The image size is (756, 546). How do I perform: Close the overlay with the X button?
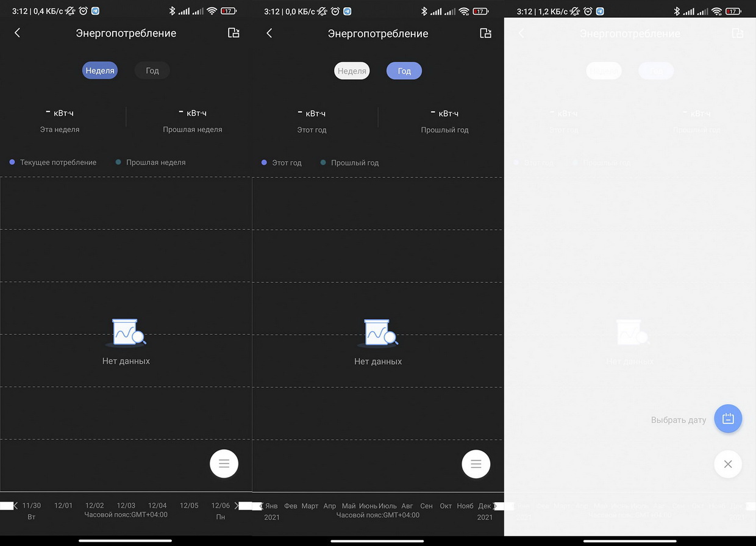pos(727,464)
